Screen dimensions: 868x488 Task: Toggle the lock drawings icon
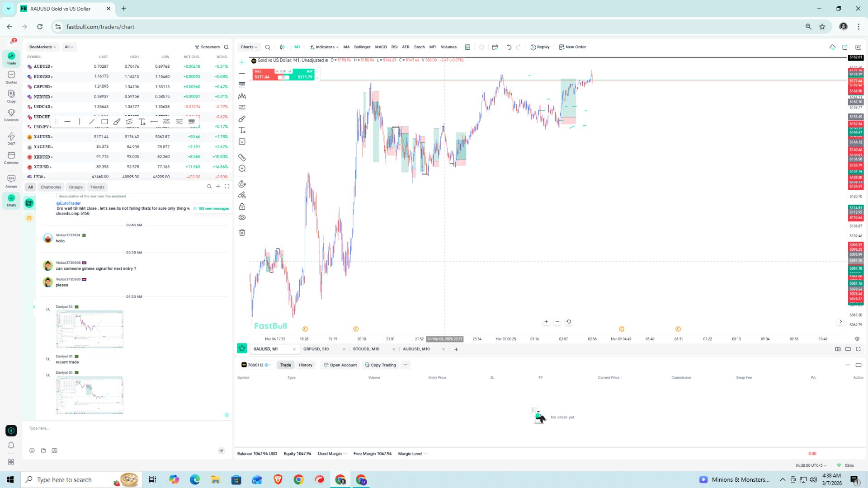(242, 206)
